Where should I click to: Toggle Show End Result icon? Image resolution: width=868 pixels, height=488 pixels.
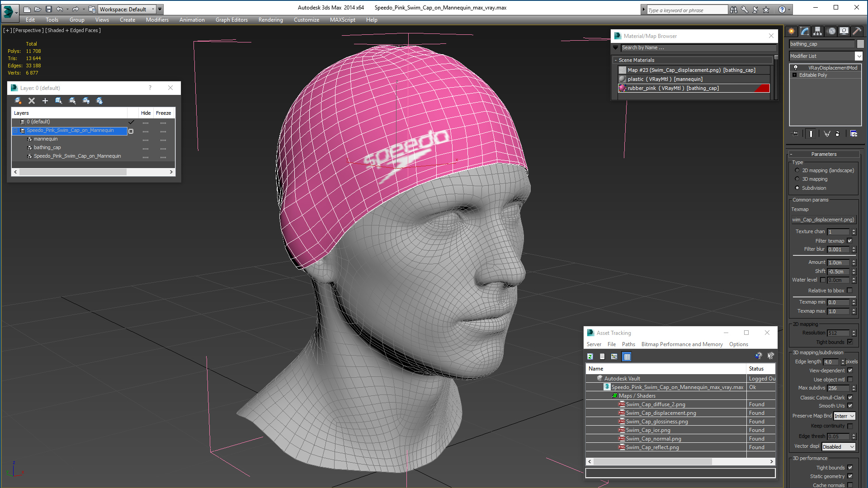point(811,134)
